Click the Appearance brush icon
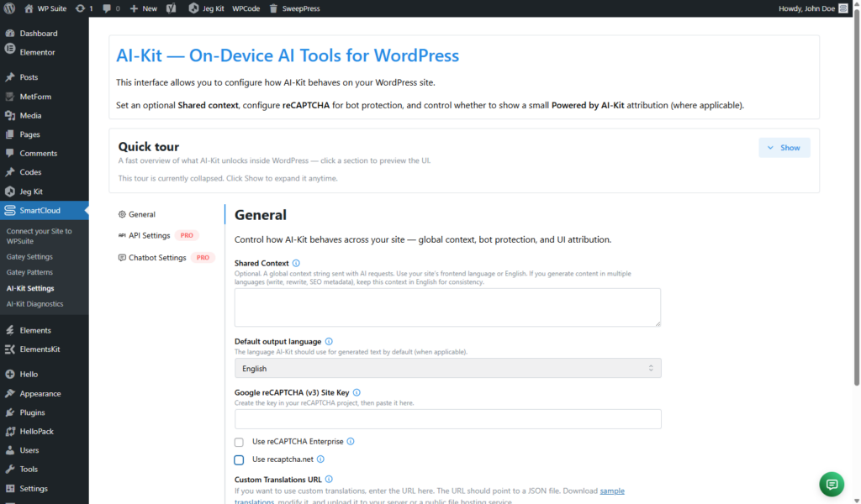This screenshot has width=861, height=504. point(10,394)
